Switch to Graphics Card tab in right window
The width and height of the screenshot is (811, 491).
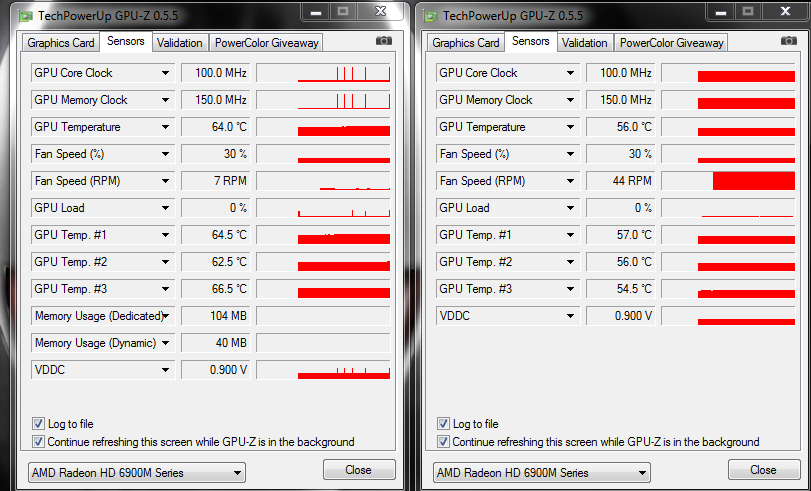click(466, 42)
